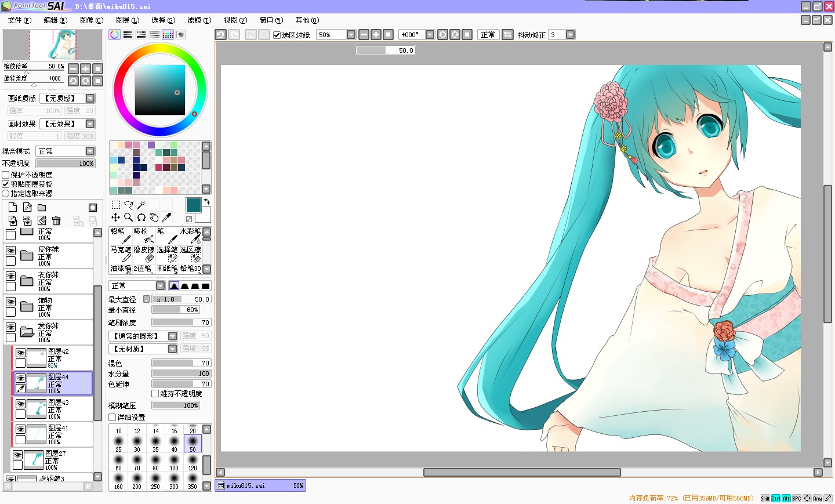Create a new layer folder
The height and width of the screenshot is (504, 835).
pyautogui.click(x=42, y=208)
